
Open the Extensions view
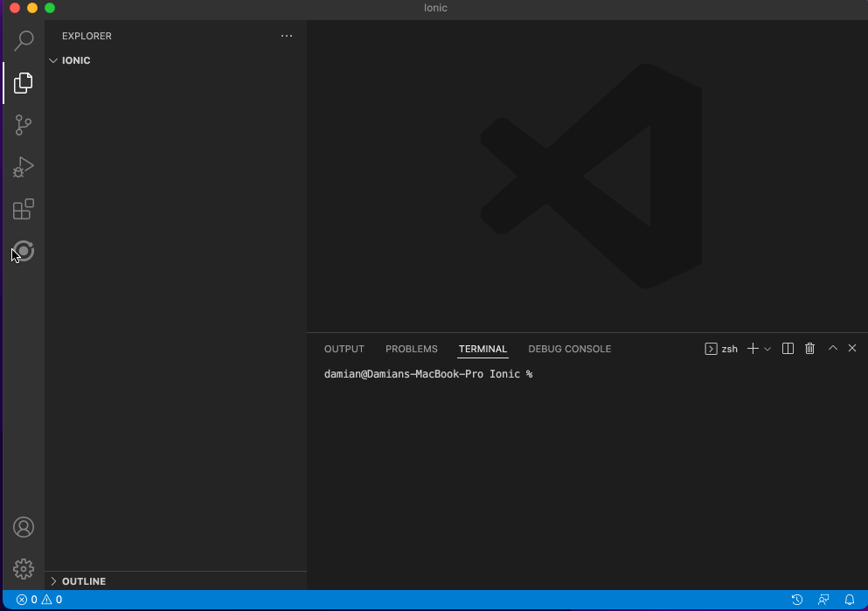pyautogui.click(x=24, y=210)
